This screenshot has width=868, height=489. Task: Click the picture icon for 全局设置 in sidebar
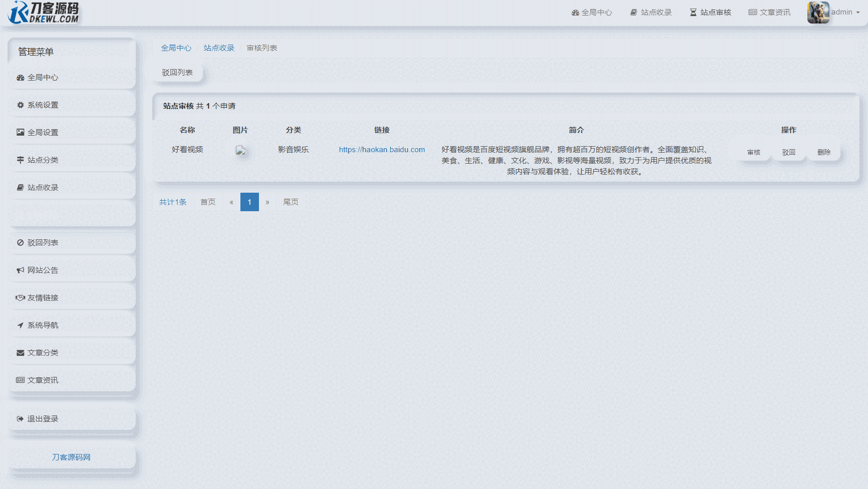tap(21, 133)
